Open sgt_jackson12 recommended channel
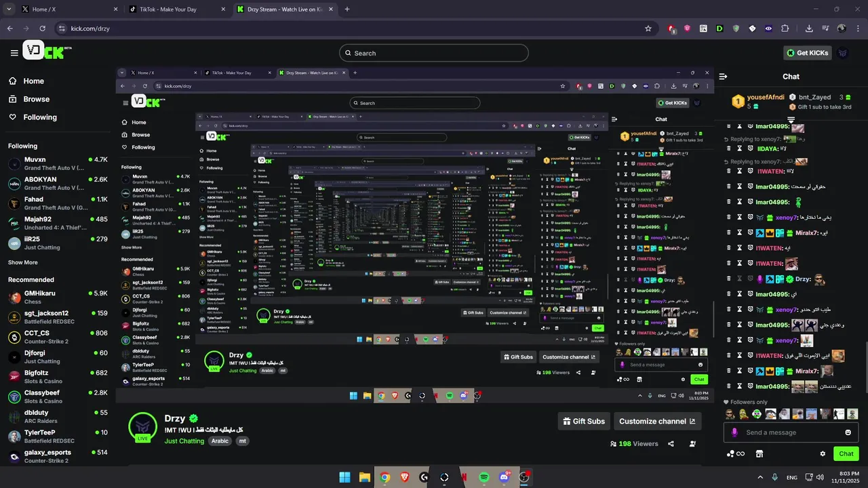 pos(58,317)
